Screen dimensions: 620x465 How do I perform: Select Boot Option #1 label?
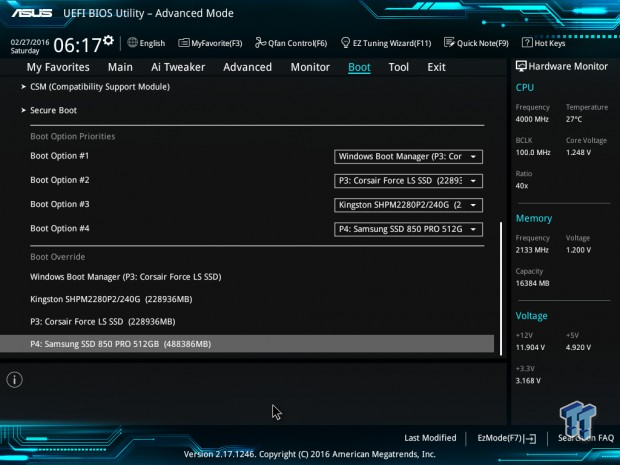(x=60, y=156)
